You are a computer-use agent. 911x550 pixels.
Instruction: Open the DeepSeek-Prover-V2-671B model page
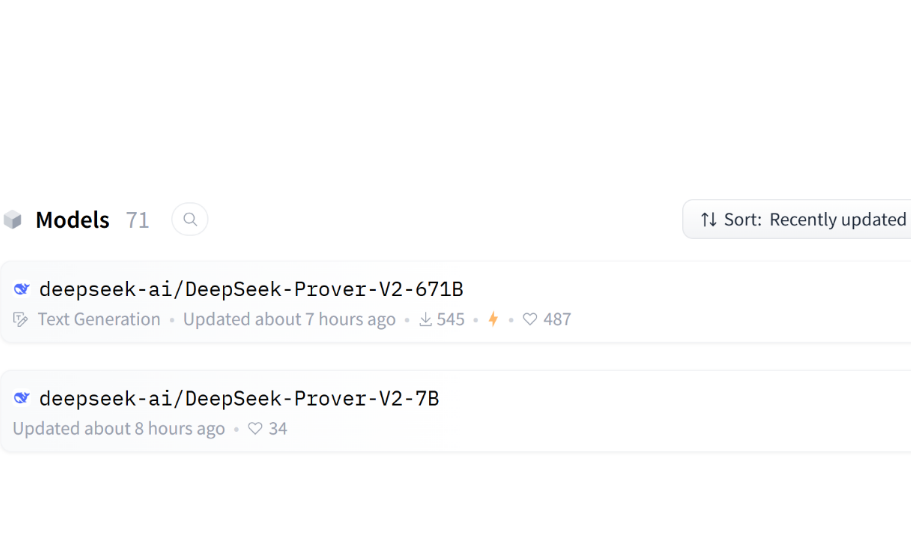(x=251, y=290)
